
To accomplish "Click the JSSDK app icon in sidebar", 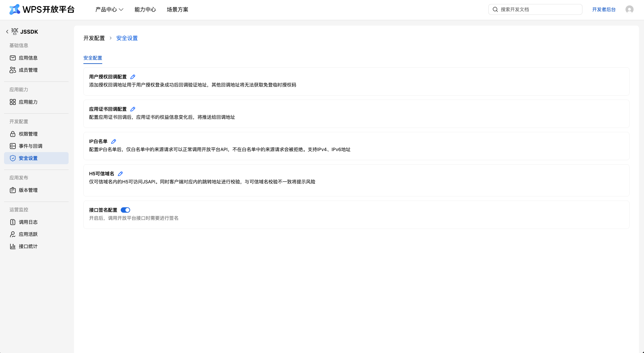I will [15, 32].
